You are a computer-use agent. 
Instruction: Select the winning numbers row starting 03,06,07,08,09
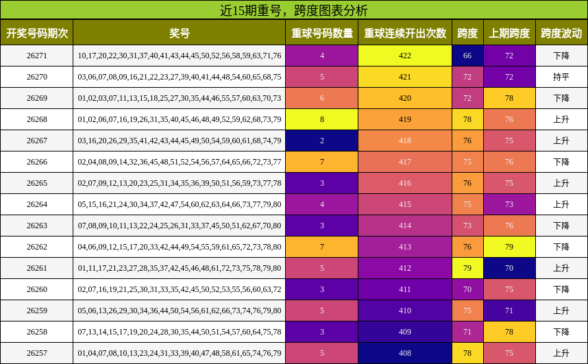180,77
